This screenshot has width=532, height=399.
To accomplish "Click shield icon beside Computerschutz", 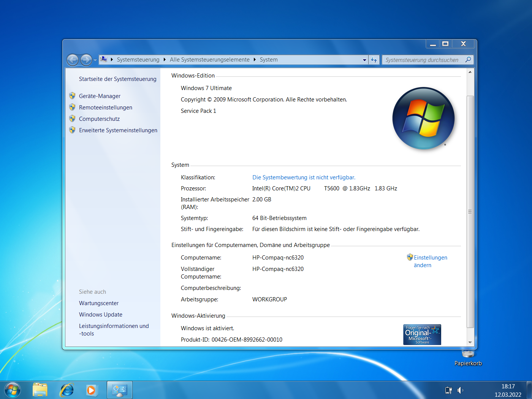I will click(x=72, y=119).
